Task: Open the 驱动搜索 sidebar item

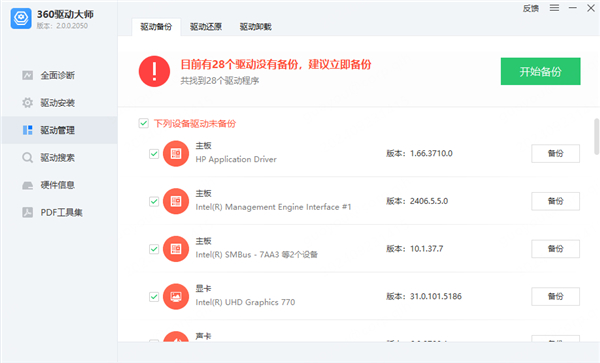Action: click(59, 158)
